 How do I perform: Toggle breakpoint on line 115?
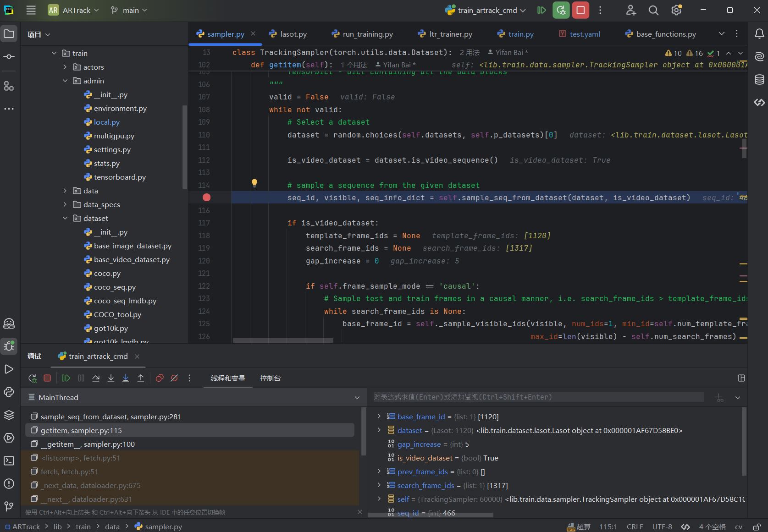click(x=207, y=197)
